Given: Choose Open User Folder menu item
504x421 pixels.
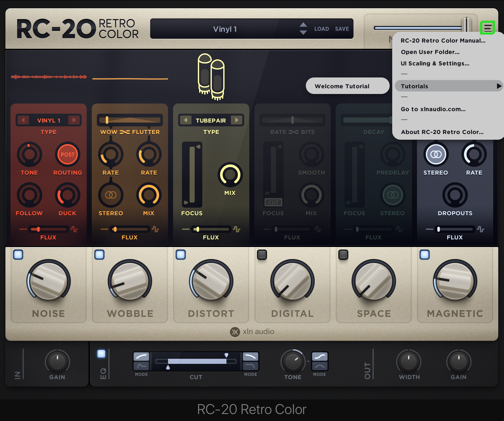Looking at the screenshot, I should 430,52.
